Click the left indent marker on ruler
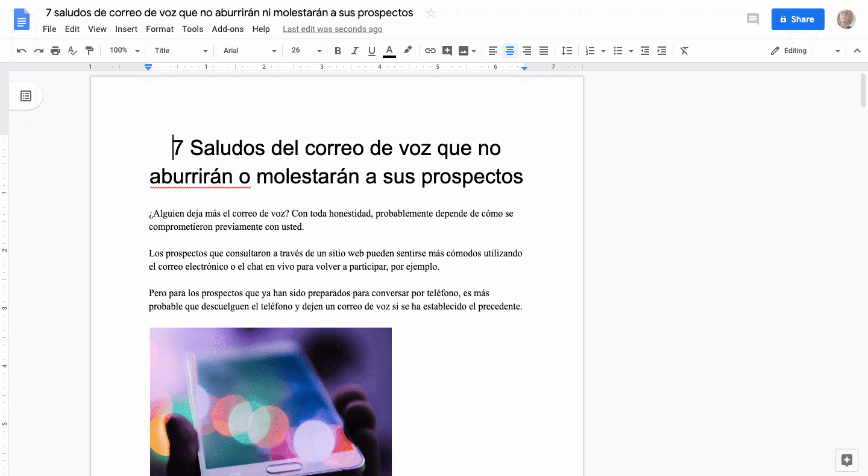This screenshot has width=868, height=476. click(148, 68)
